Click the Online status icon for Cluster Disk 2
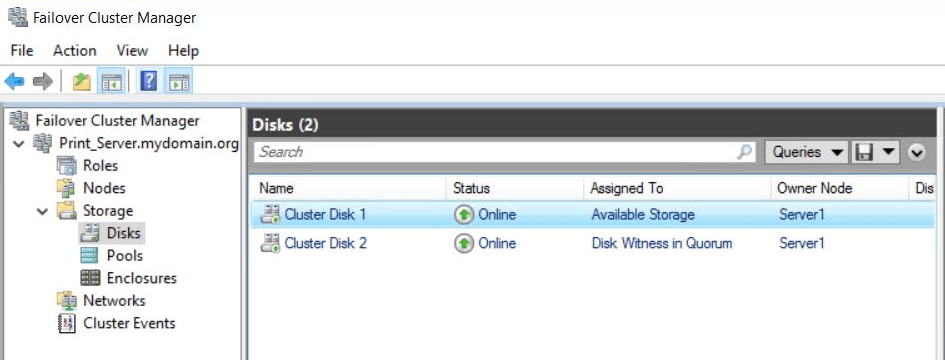This screenshot has height=360, width=945. pos(464,243)
